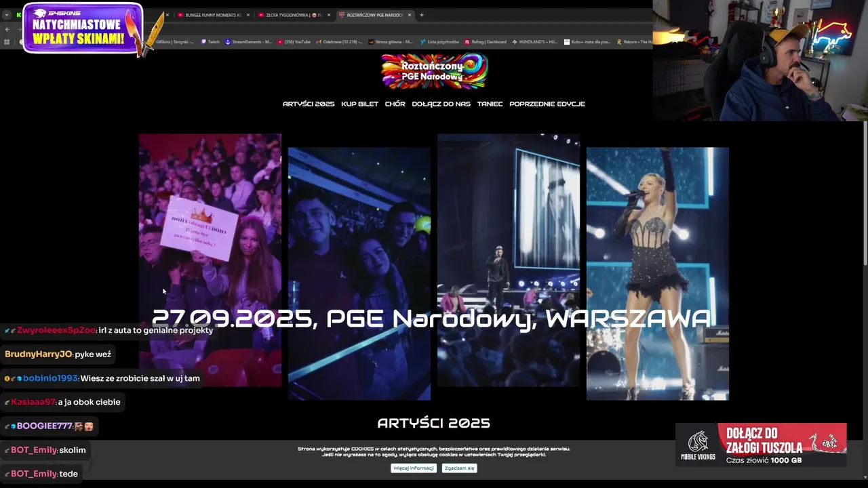Open the StreamElements bookmark
The height and width of the screenshot is (488, 868).
(x=249, y=42)
